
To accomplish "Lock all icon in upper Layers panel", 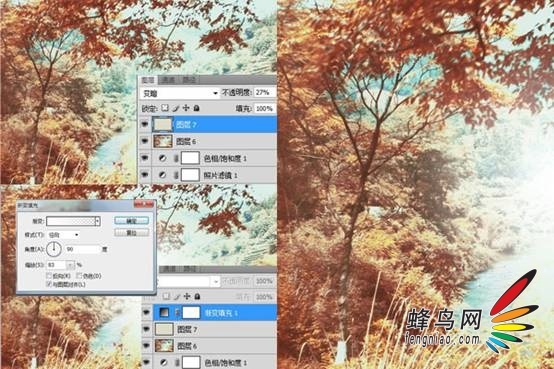I will tap(197, 108).
